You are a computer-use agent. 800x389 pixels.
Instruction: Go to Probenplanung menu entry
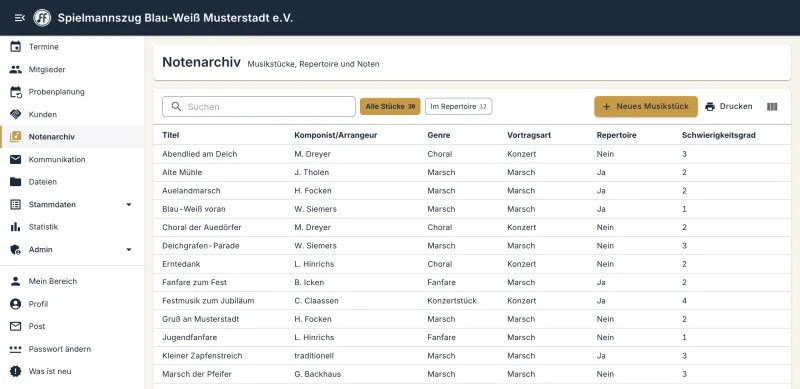(x=72, y=92)
